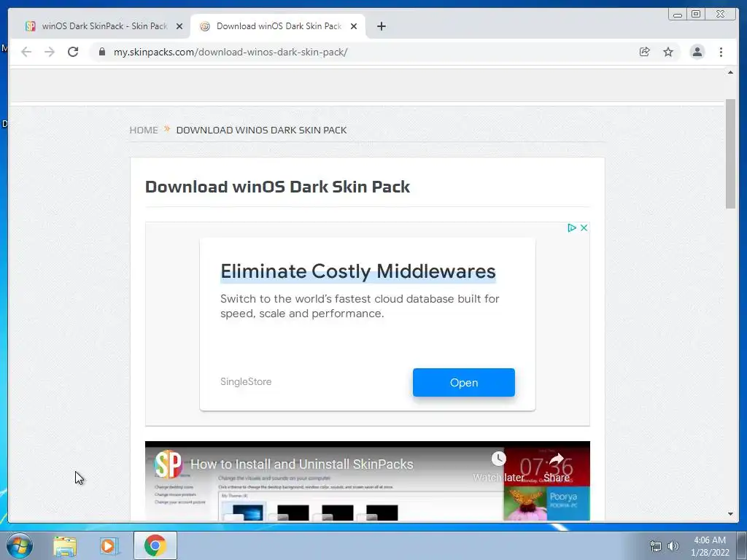The width and height of the screenshot is (747, 560).
Task: Go back using the browser back arrow
Action: point(26,52)
